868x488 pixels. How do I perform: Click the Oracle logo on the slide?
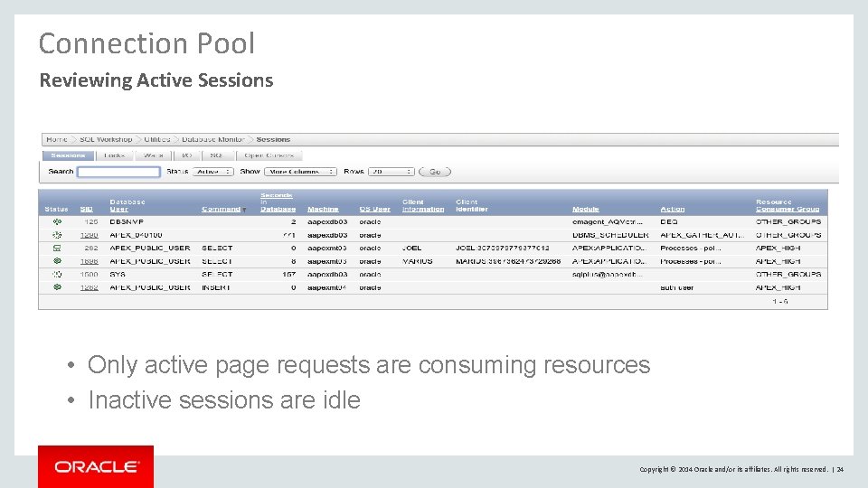(x=96, y=467)
